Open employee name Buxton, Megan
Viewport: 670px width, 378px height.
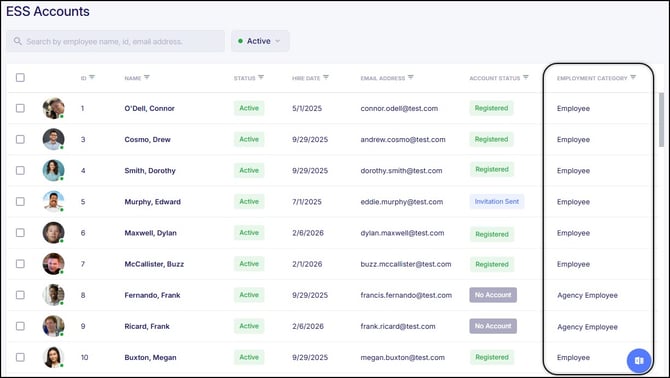point(150,357)
